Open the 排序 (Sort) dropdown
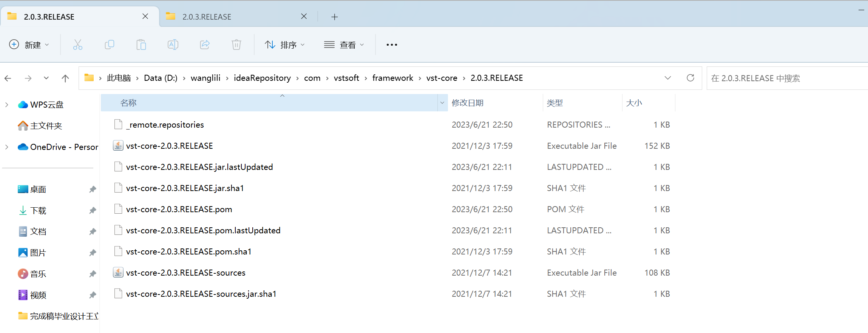Image resolution: width=868 pixels, height=333 pixels. click(x=285, y=45)
